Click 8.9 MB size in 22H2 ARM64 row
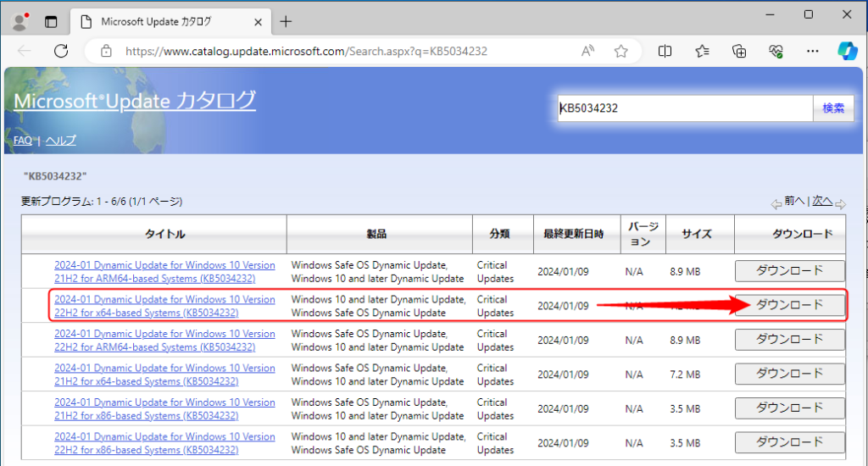 point(685,341)
